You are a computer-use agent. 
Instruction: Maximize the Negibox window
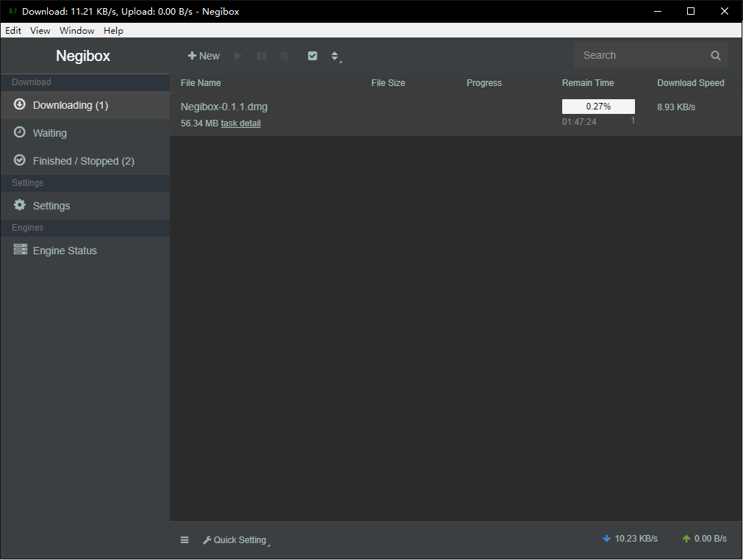[x=691, y=11]
